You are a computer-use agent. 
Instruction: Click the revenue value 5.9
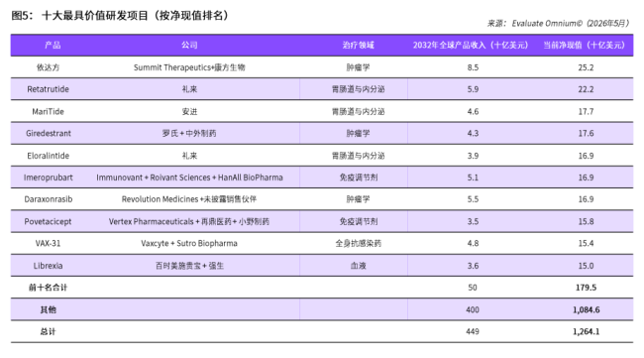(473, 89)
